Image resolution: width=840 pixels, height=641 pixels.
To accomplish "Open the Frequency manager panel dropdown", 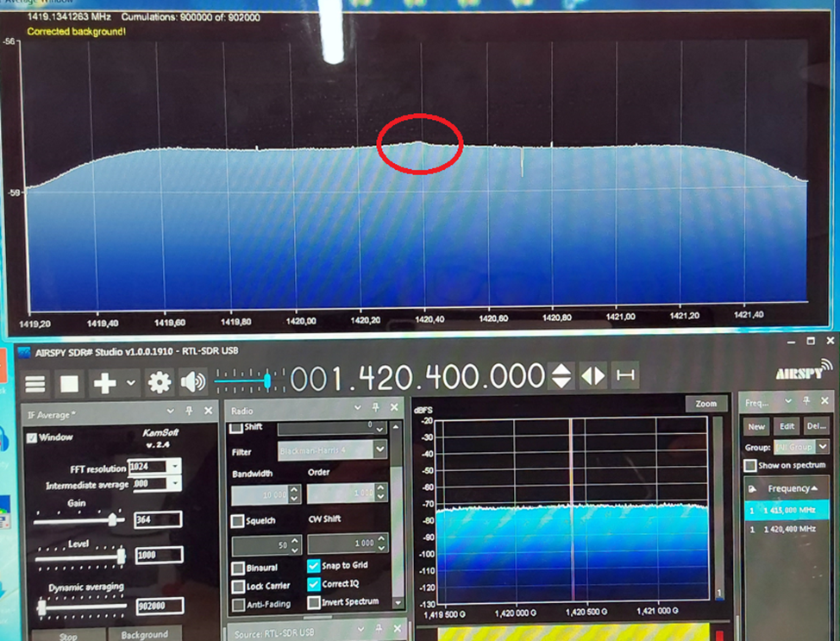I will click(788, 401).
